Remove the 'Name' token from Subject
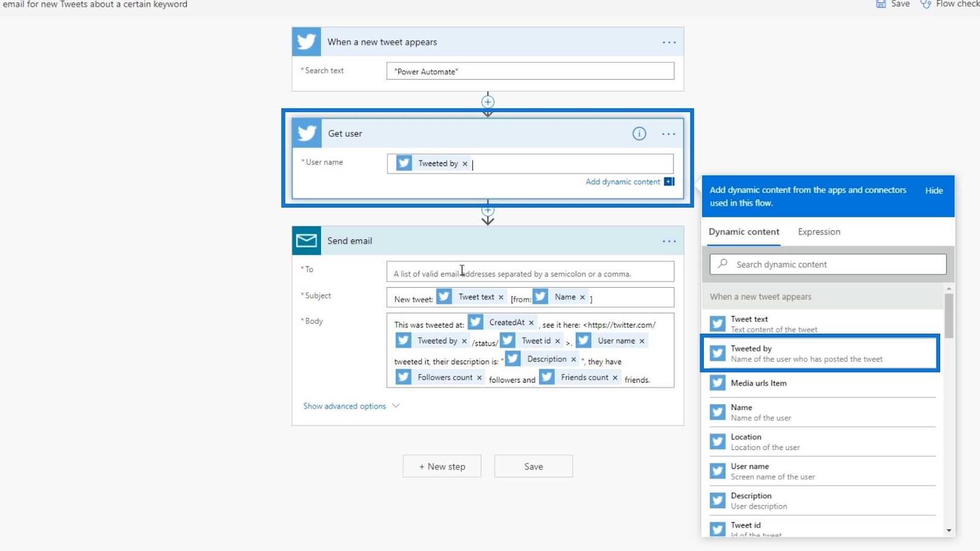 click(x=582, y=297)
